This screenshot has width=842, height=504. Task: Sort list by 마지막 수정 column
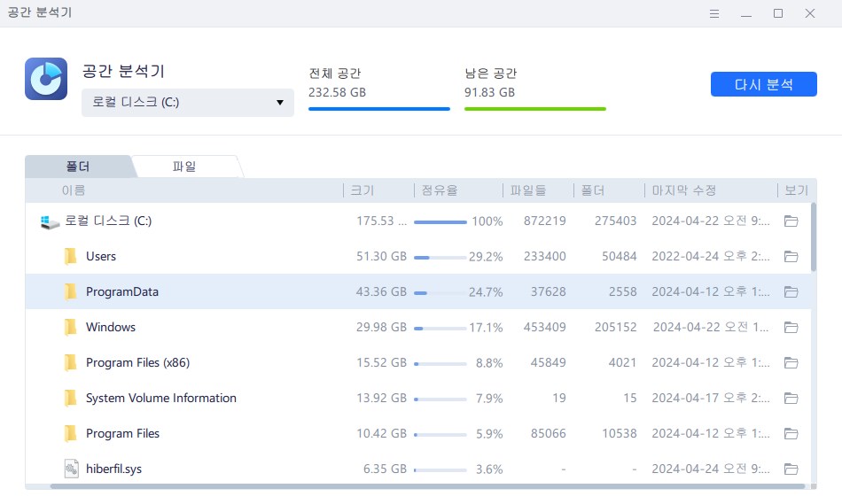point(683,190)
